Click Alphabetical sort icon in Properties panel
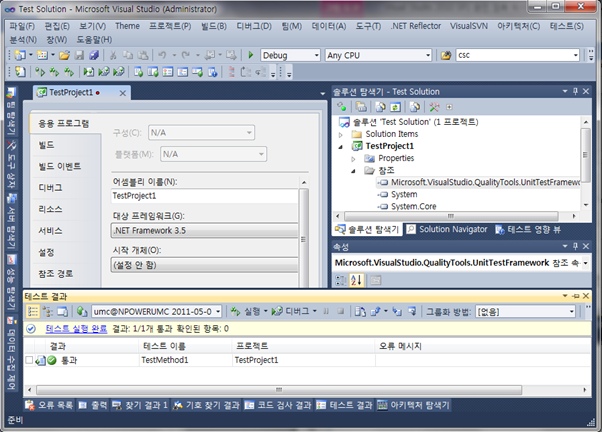This screenshot has height=432, width=602. (356, 280)
